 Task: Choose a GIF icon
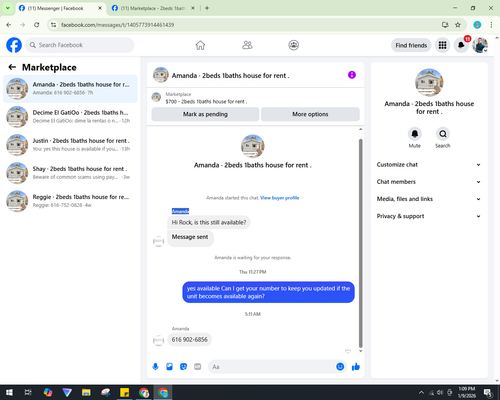tap(198, 367)
